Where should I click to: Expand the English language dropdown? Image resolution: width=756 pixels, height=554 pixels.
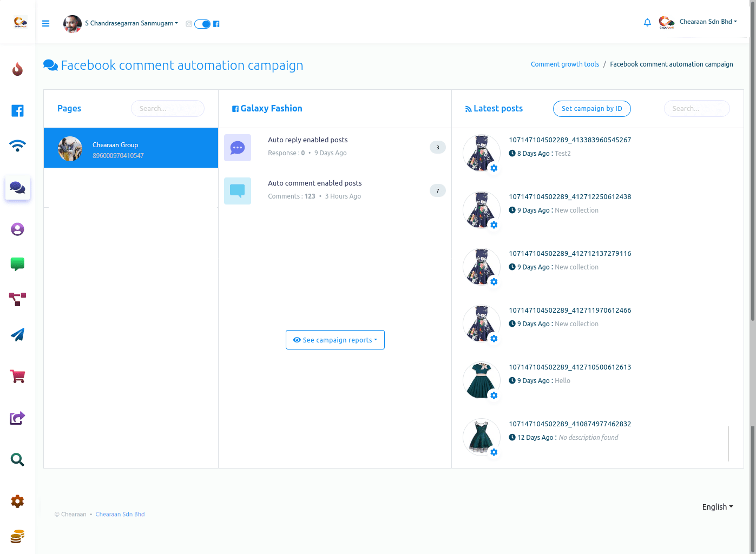click(x=717, y=507)
